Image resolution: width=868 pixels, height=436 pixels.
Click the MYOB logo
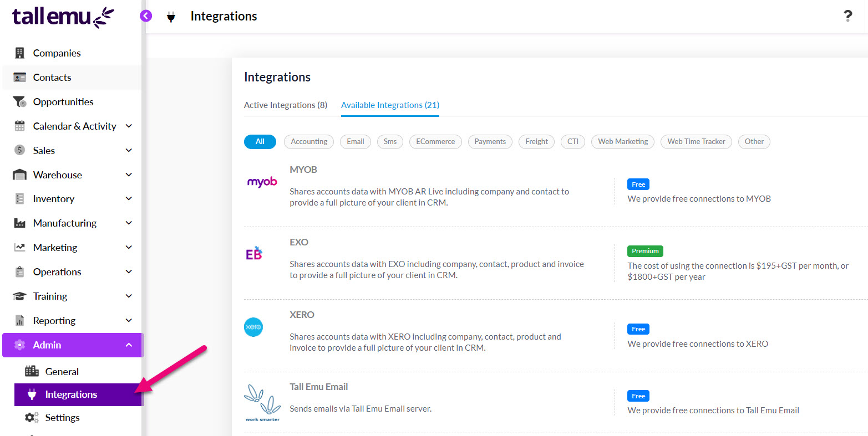[261, 182]
